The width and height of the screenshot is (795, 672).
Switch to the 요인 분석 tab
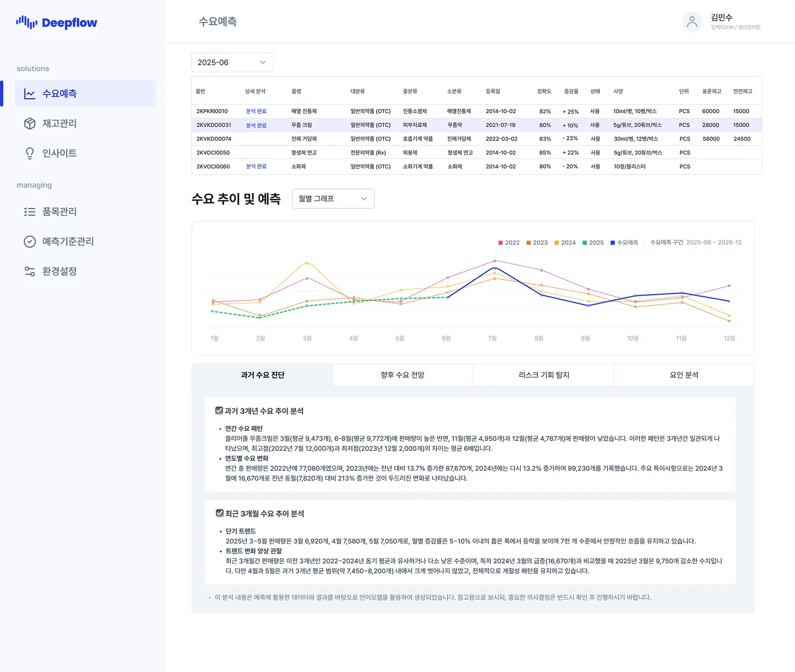[684, 375]
